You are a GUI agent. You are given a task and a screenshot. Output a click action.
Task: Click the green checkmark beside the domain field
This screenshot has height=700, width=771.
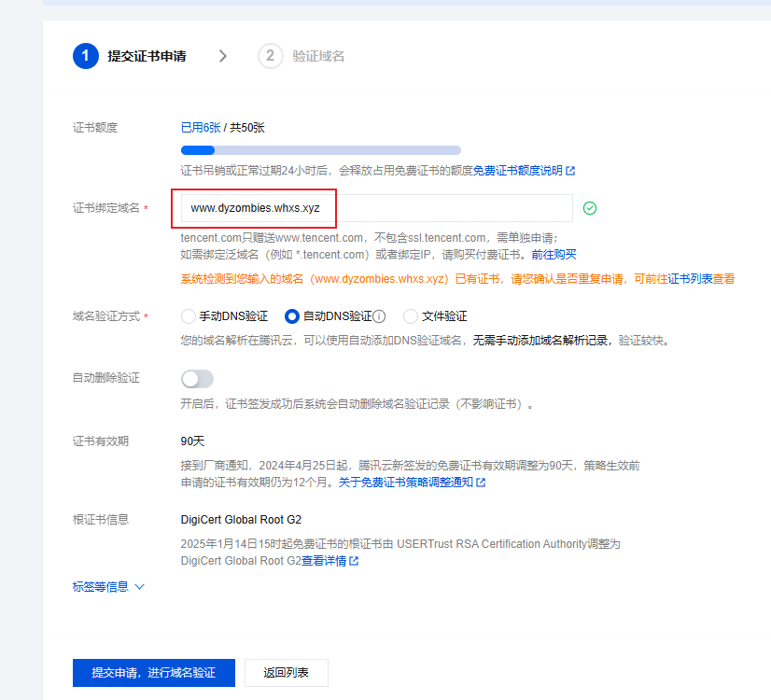590,208
